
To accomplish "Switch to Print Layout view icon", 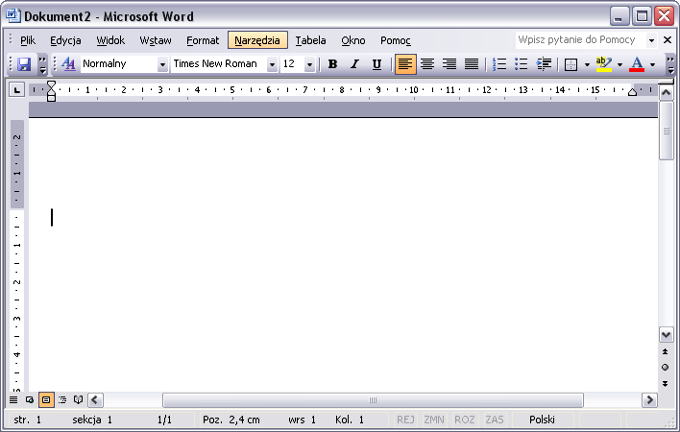I will [x=46, y=399].
